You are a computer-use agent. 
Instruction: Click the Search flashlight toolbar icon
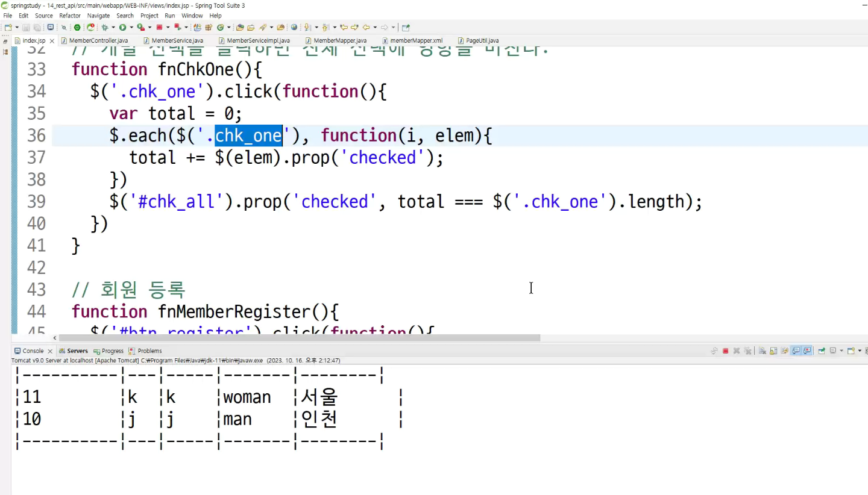pyautogui.click(x=263, y=27)
